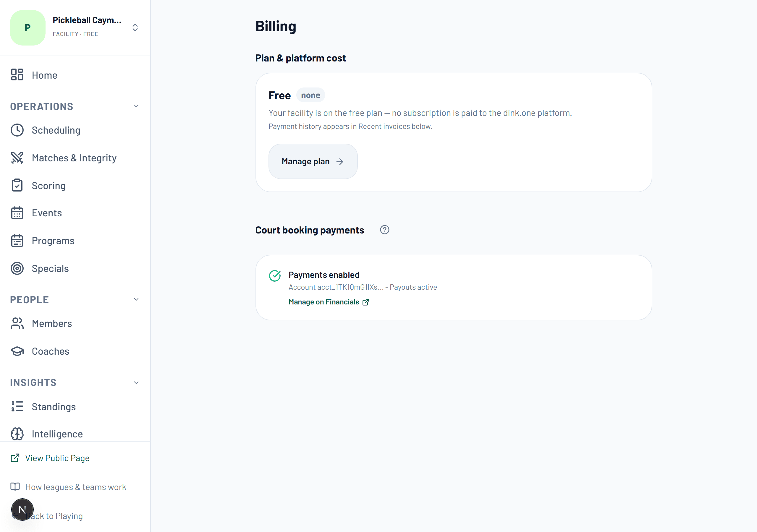Click the Intelligence brain icon
The width and height of the screenshot is (757, 532).
coord(17,434)
